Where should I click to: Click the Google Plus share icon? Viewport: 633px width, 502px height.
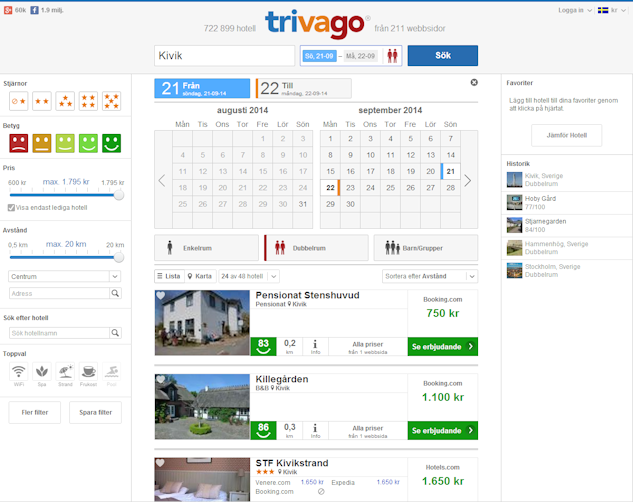[x=8, y=10]
